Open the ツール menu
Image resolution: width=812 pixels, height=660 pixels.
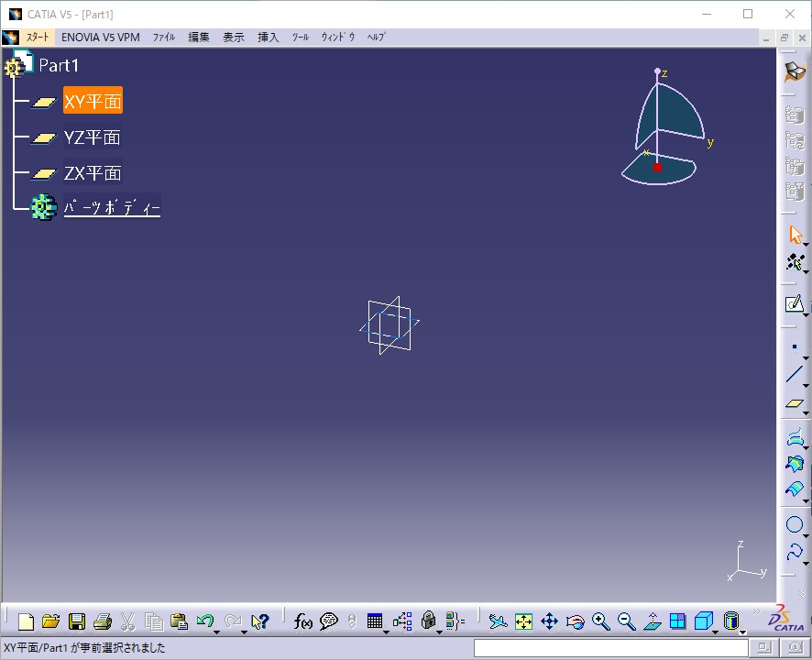tap(301, 38)
